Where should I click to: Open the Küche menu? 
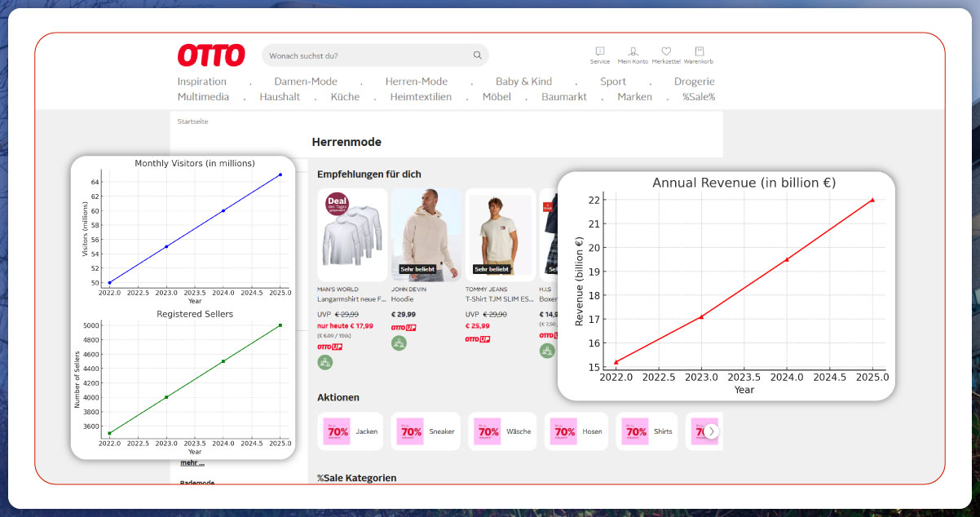coord(345,97)
